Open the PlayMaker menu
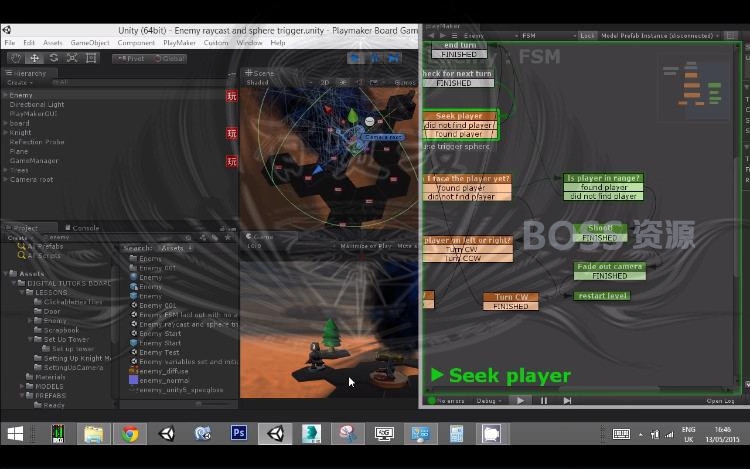The width and height of the screenshot is (750, 469). pyautogui.click(x=179, y=43)
